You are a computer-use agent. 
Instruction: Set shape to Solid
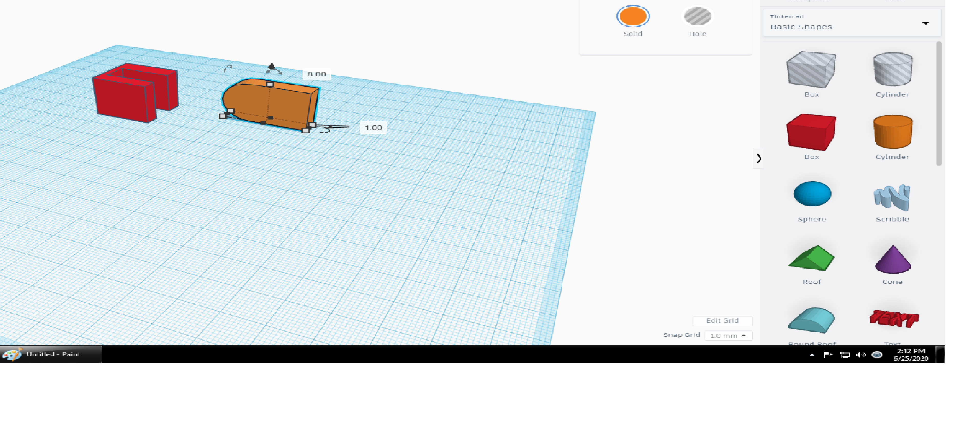click(633, 16)
